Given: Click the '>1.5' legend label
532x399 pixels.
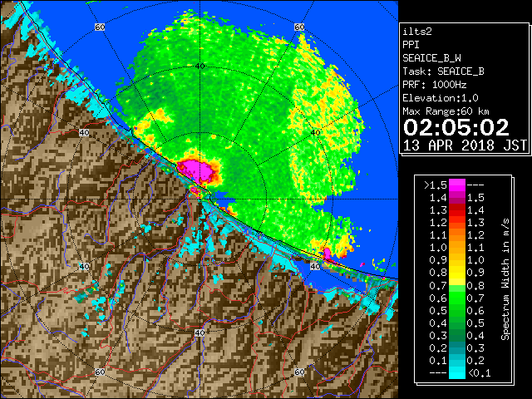Looking at the screenshot, I should [x=435, y=185].
